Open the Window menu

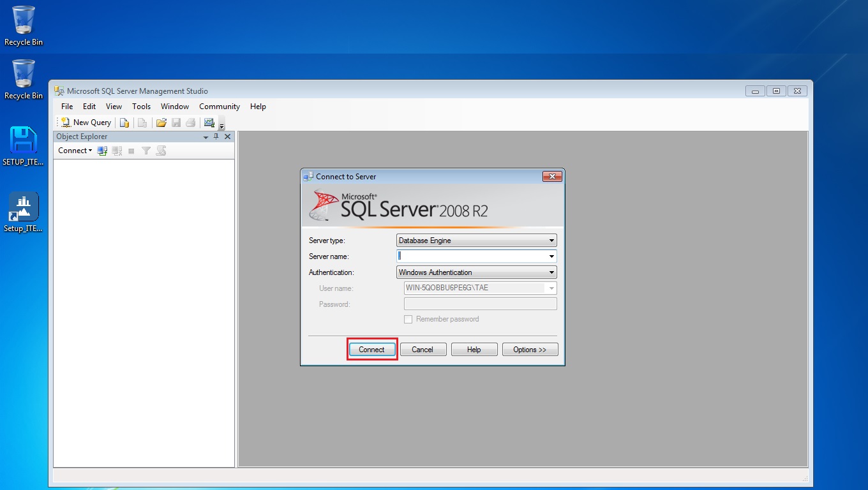tap(175, 107)
